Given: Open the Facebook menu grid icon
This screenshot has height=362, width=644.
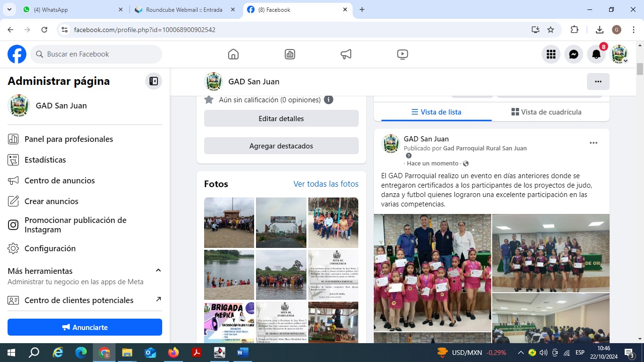Looking at the screenshot, I should [x=551, y=54].
